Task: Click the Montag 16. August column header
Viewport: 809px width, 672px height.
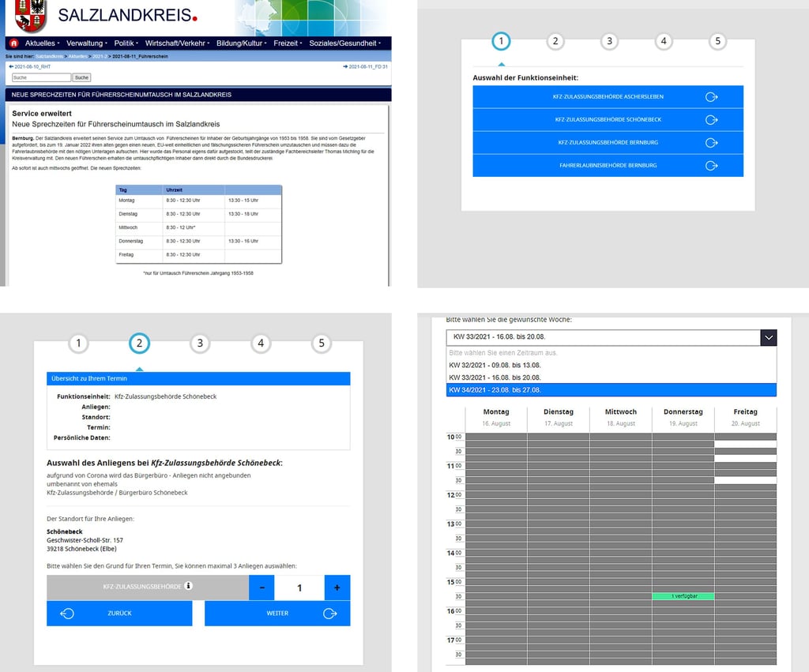Action: (496, 417)
